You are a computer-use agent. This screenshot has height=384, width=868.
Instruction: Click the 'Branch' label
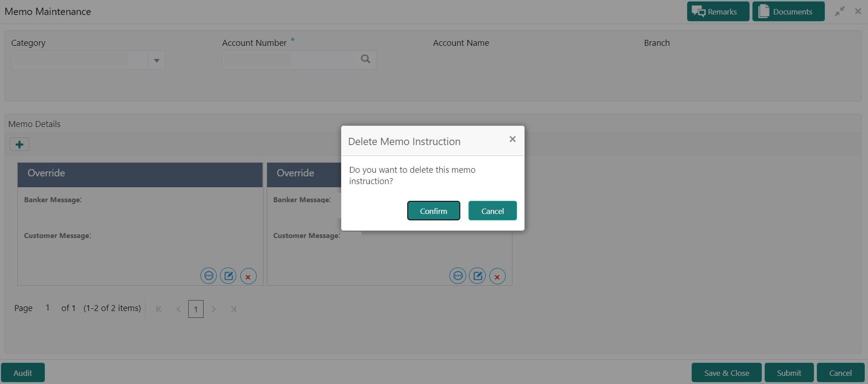click(657, 43)
